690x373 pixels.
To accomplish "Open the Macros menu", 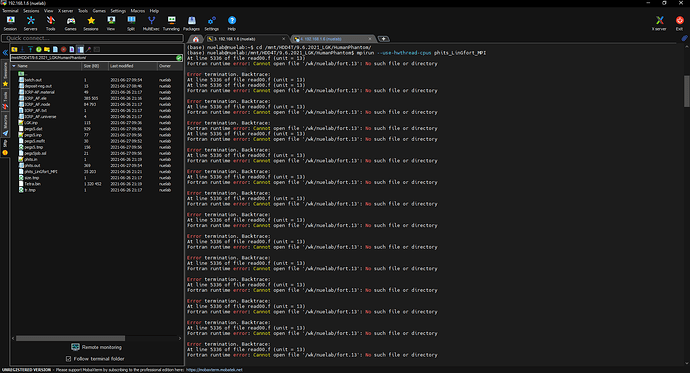I will [138, 11].
